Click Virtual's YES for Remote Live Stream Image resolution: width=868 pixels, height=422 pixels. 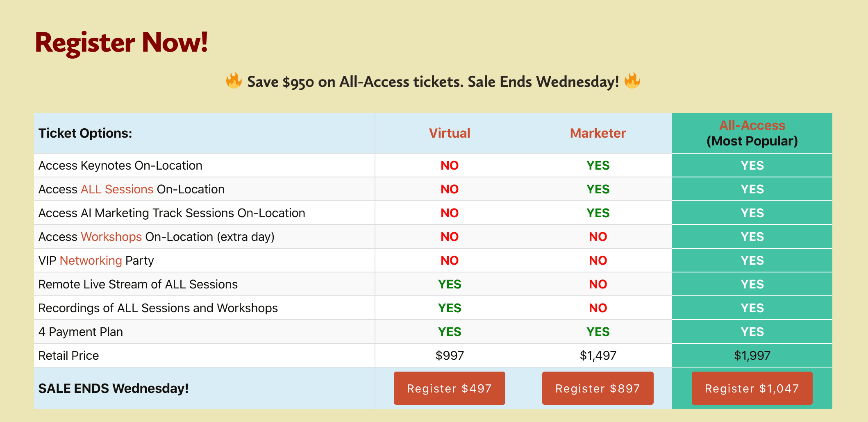[449, 284]
